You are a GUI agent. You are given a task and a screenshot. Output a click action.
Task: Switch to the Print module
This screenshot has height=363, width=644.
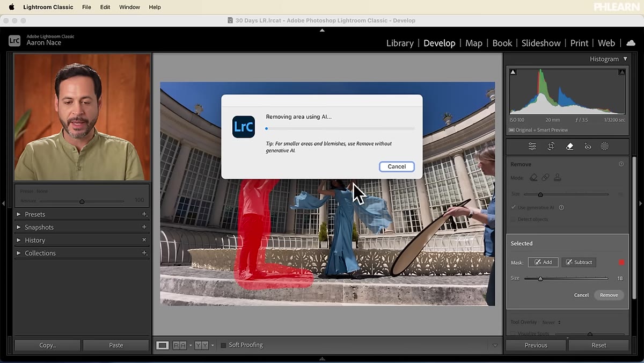tap(579, 43)
